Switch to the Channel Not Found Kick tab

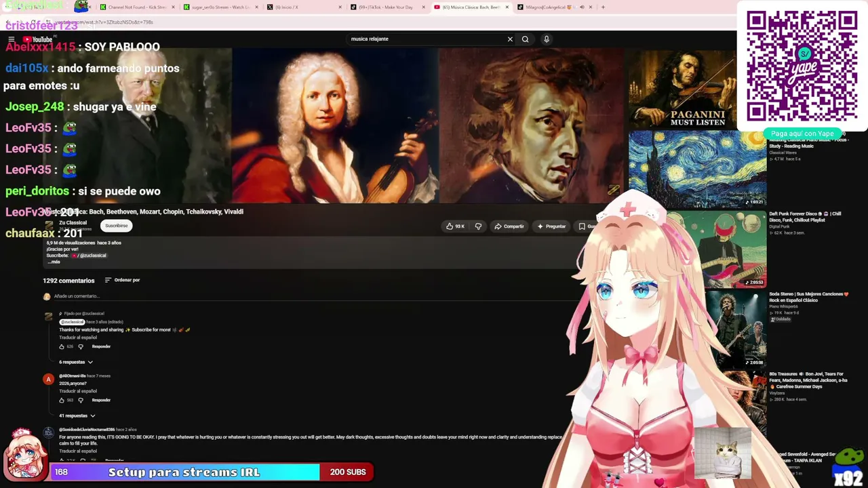coord(137,7)
